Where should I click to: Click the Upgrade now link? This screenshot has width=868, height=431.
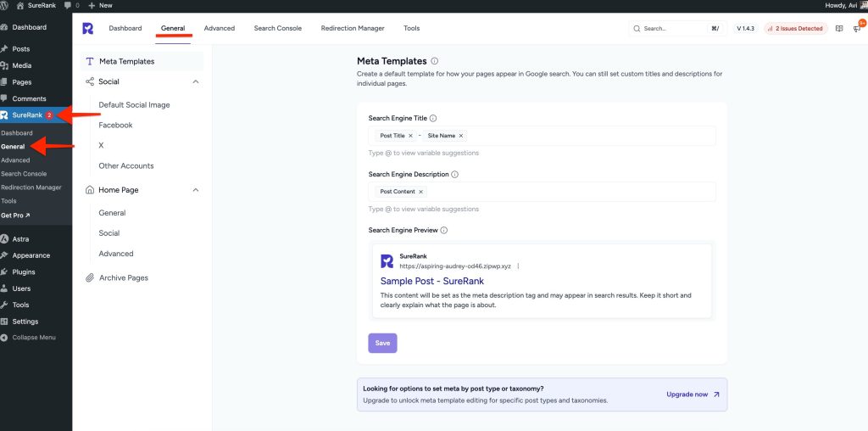click(693, 395)
